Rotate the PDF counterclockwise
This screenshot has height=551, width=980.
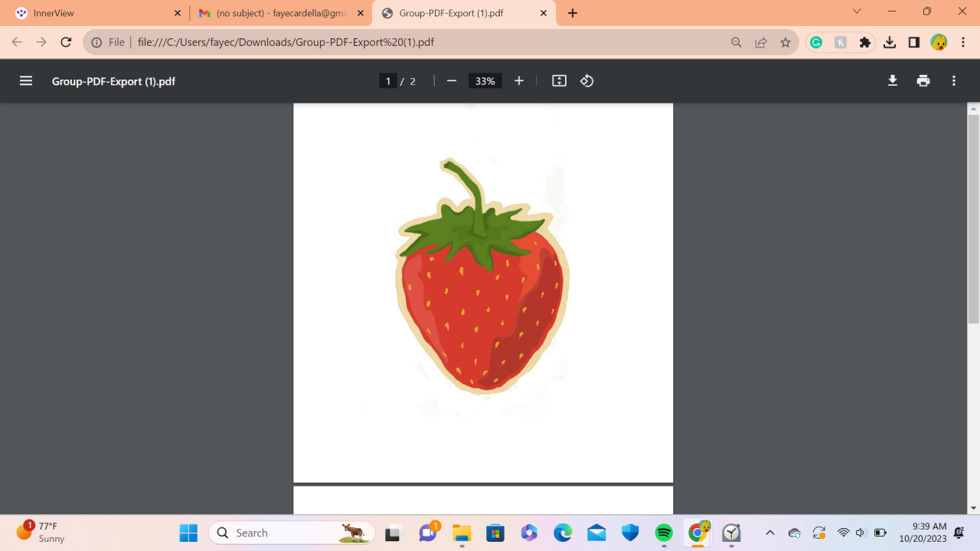pyautogui.click(x=587, y=81)
